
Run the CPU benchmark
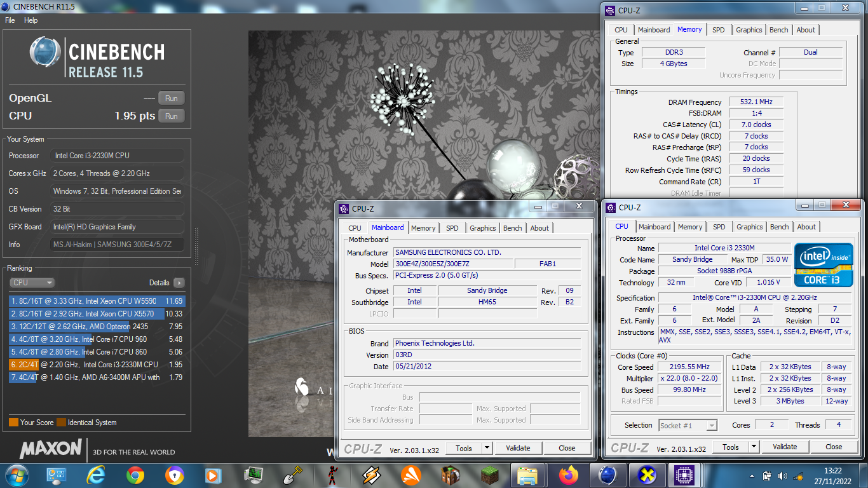click(172, 116)
